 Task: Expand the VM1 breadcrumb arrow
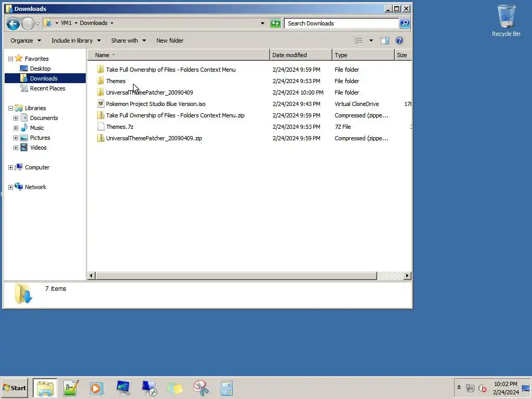76,23
